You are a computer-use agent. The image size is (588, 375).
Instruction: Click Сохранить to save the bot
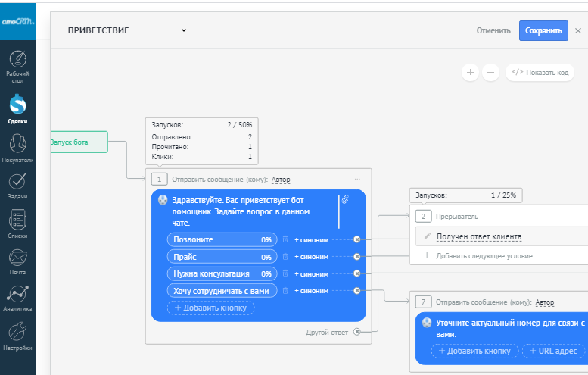pos(543,31)
